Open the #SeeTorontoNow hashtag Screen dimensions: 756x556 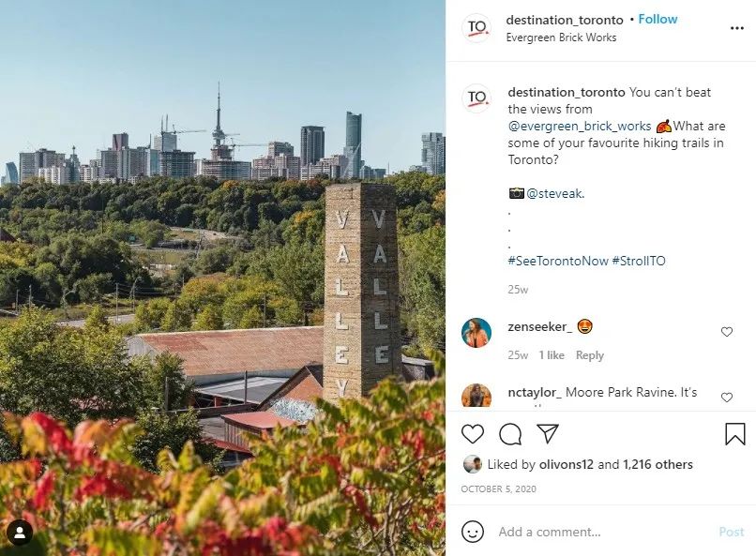558,262
